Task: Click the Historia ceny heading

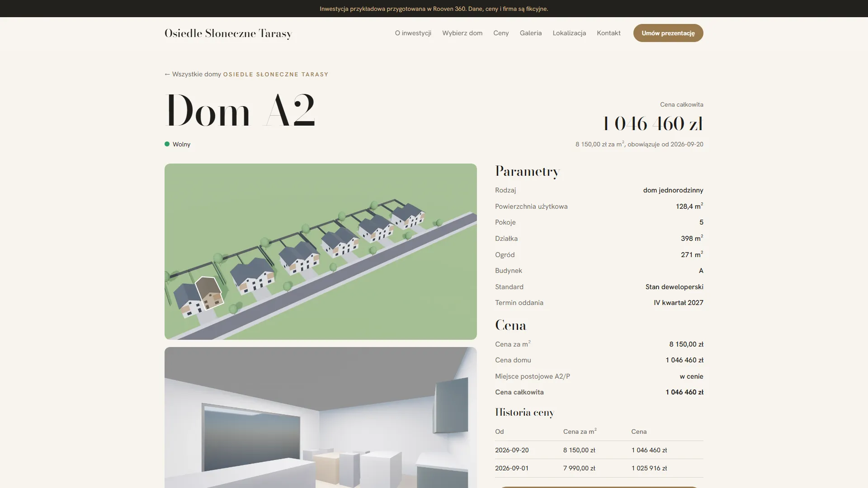Action: click(524, 413)
